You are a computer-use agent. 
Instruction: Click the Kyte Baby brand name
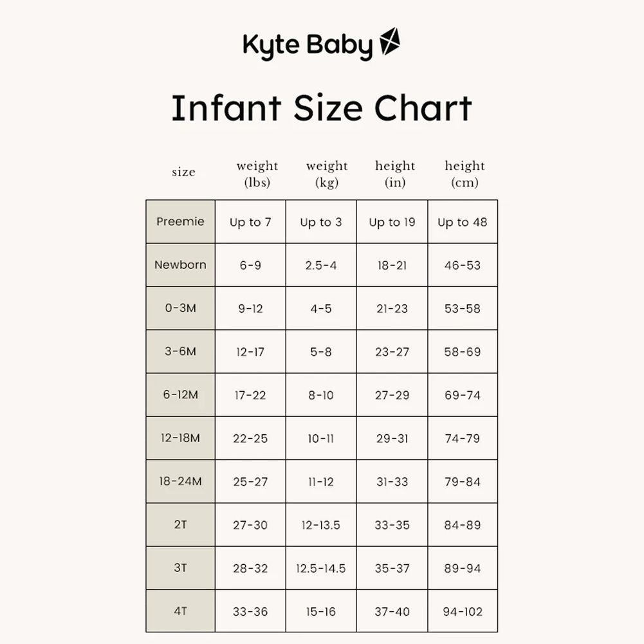tap(308, 46)
